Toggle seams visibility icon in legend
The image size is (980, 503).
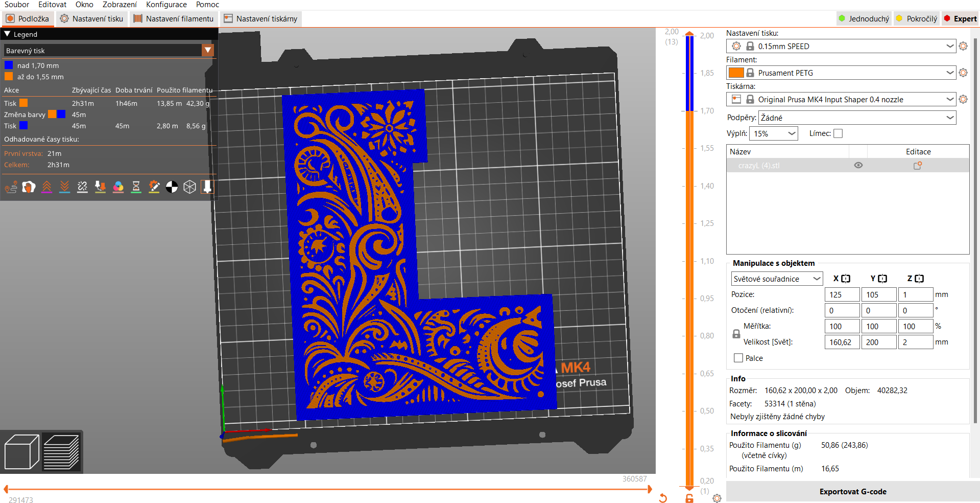[82, 187]
